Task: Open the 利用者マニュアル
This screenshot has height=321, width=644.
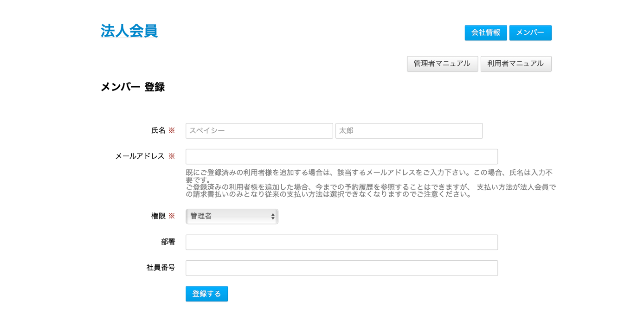Action: point(515,64)
